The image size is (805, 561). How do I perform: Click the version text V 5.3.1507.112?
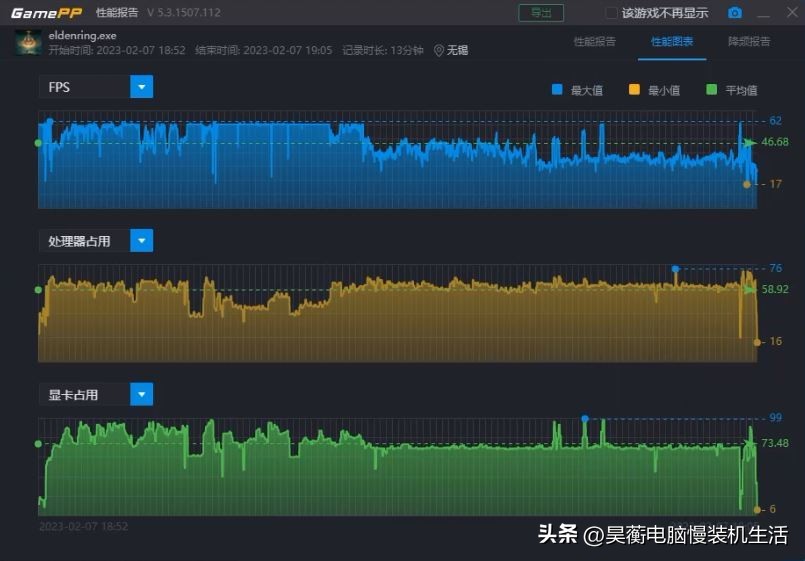(x=184, y=13)
